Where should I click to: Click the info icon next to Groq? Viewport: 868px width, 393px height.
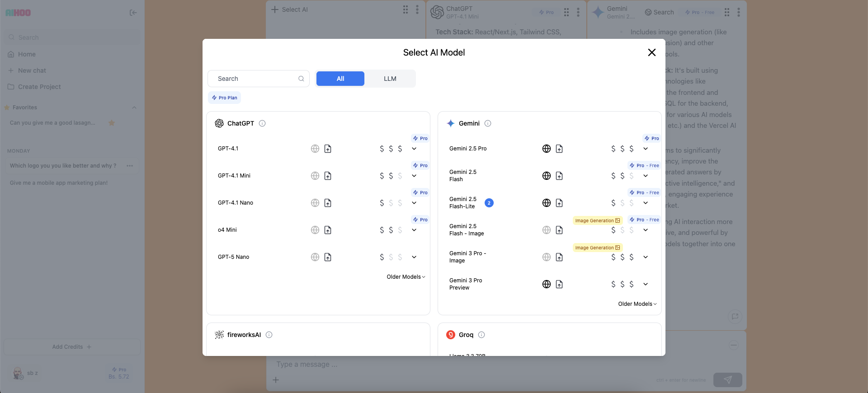pos(481,335)
